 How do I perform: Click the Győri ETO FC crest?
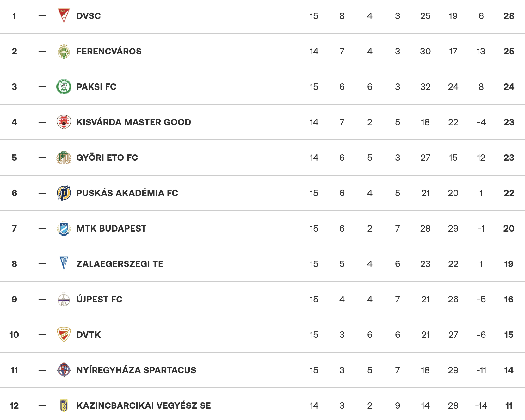pos(64,157)
